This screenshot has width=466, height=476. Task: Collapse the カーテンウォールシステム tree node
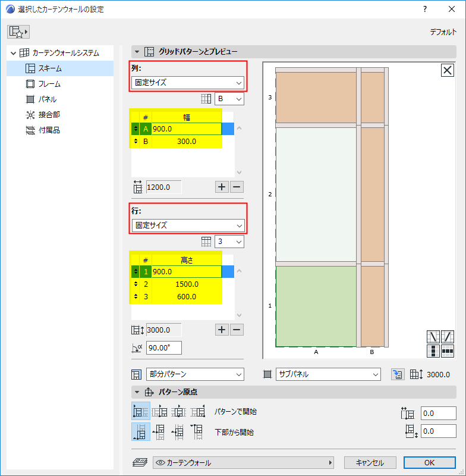click(13, 53)
